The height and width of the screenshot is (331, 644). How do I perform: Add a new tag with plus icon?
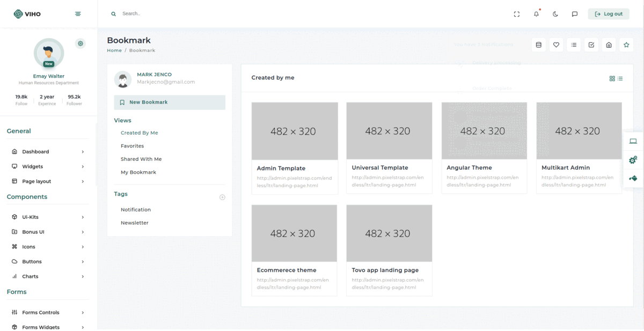pyautogui.click(x=222, y=197)
